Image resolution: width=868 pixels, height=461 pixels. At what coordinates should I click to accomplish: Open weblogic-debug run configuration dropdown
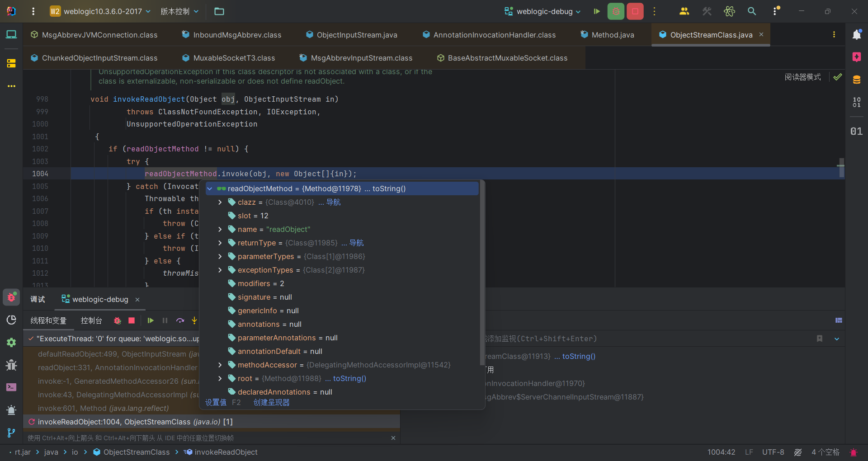[x=542, y=11]
